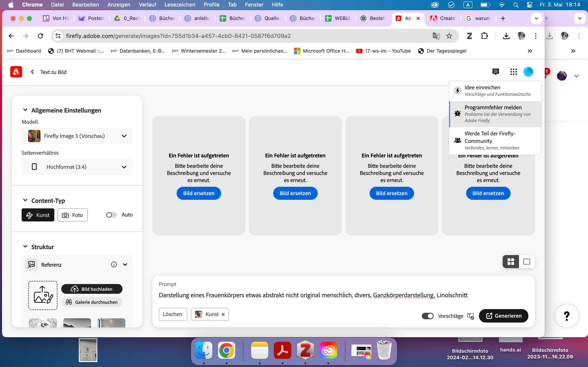Collapse the Allgemeine Einstellungen section

tap(25, 110)
